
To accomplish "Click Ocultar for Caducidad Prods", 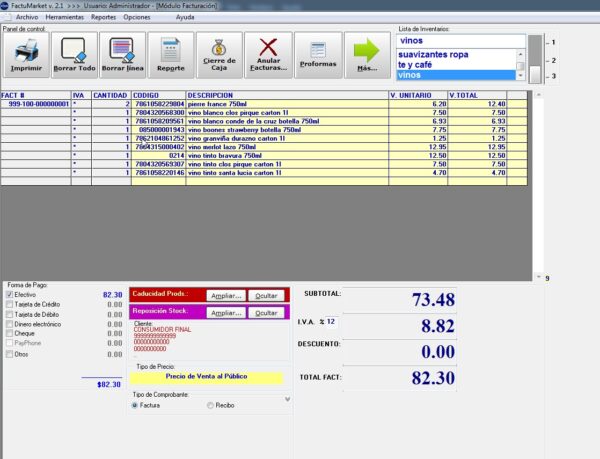I will (x=266, y=296).
